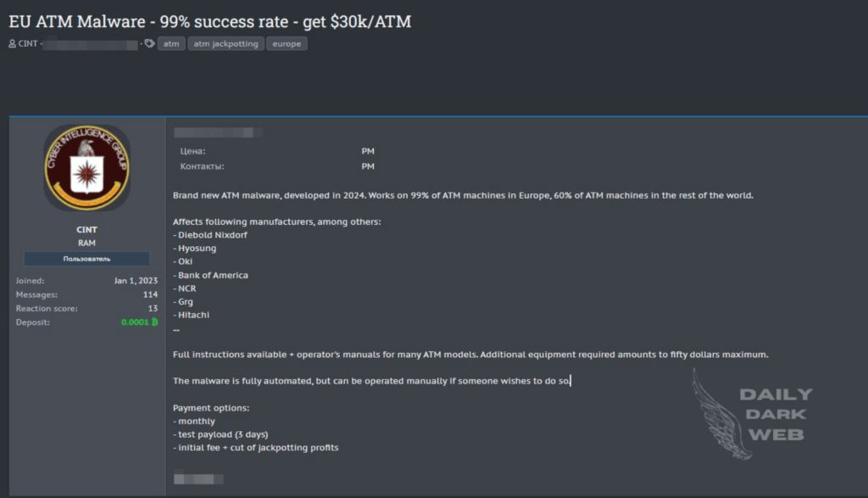
Task: Select the 'atm' tag
Action: pos(171,43)
